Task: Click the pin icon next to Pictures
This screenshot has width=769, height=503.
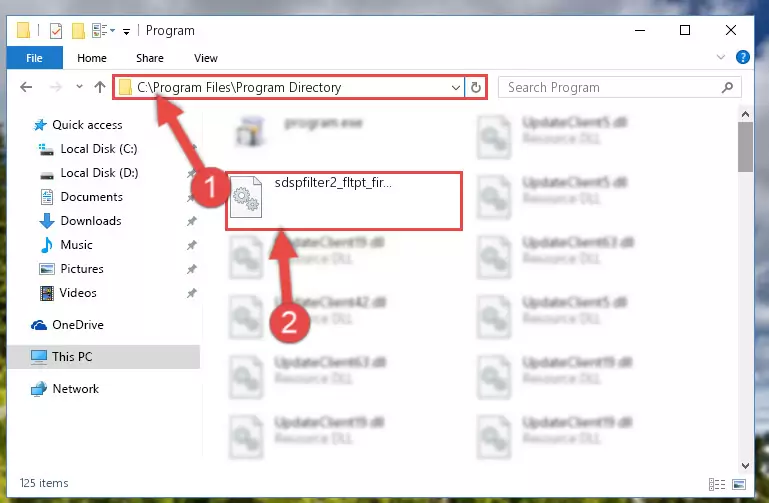Action: [x=191, y=269]
